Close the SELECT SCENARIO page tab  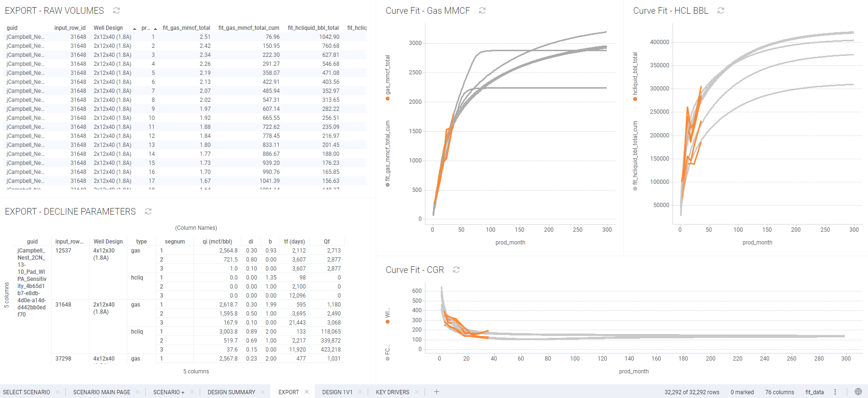click(58, 392)
